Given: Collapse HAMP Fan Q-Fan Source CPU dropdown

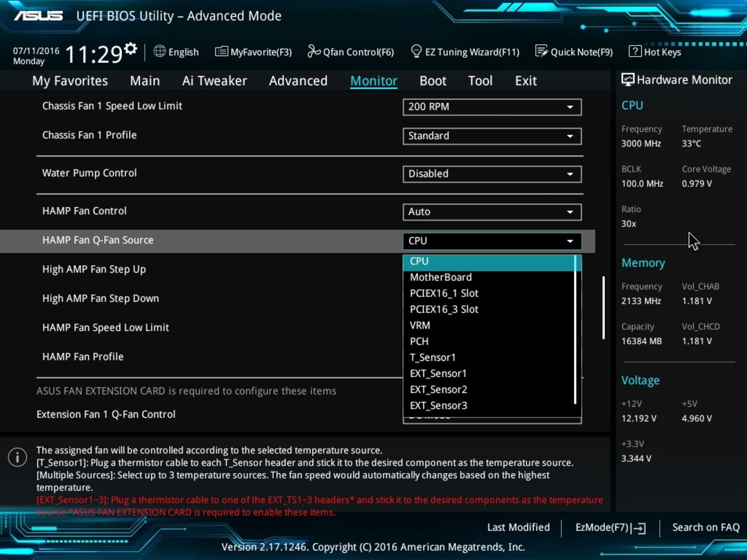Looking at the screenshot, I should 492,241.
